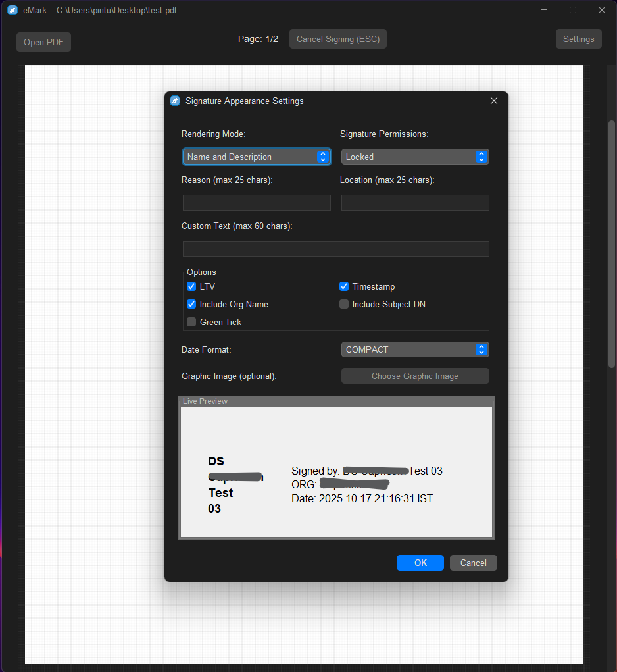Toggle the Include Subject DN checkbox
The width and height of the screenshot is (617, 672).
[343, 304]
